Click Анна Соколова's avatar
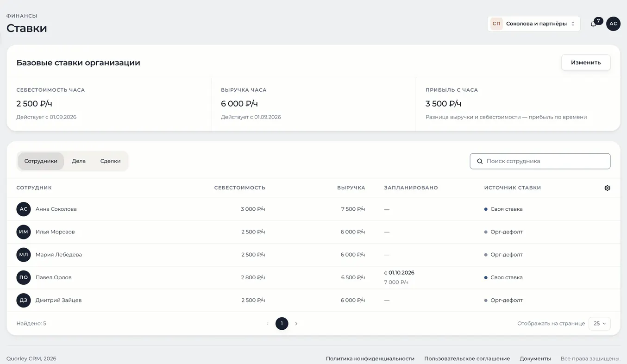Viewport: 627px width, 364px height. (x=24, y=209)
